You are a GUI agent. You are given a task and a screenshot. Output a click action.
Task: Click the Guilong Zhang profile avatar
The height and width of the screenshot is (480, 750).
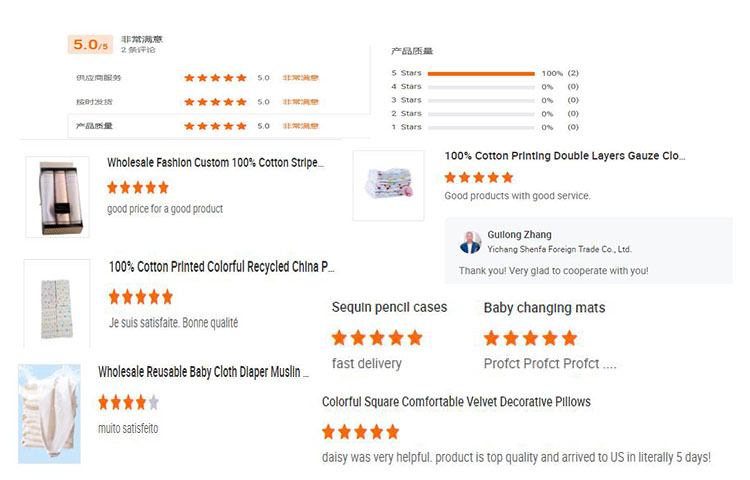[470, 242]
